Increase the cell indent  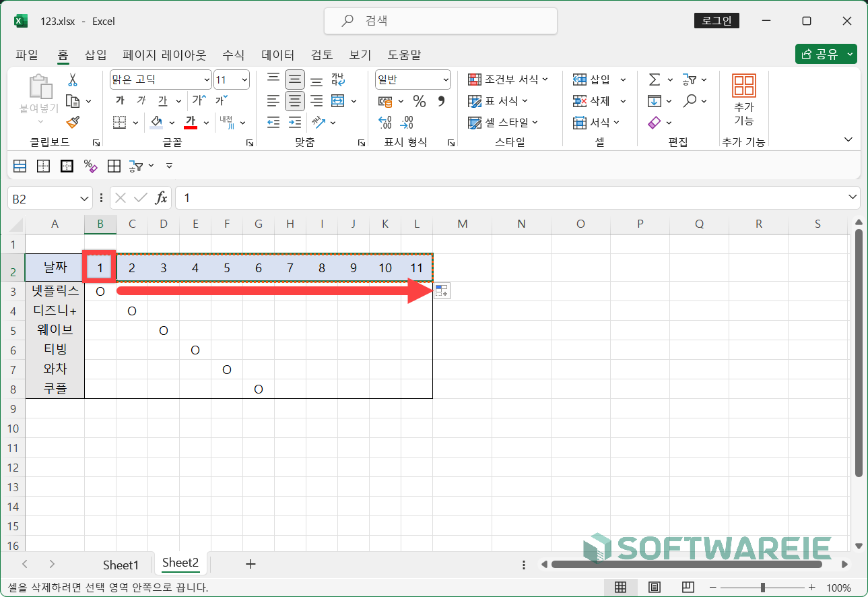(294, 122)
